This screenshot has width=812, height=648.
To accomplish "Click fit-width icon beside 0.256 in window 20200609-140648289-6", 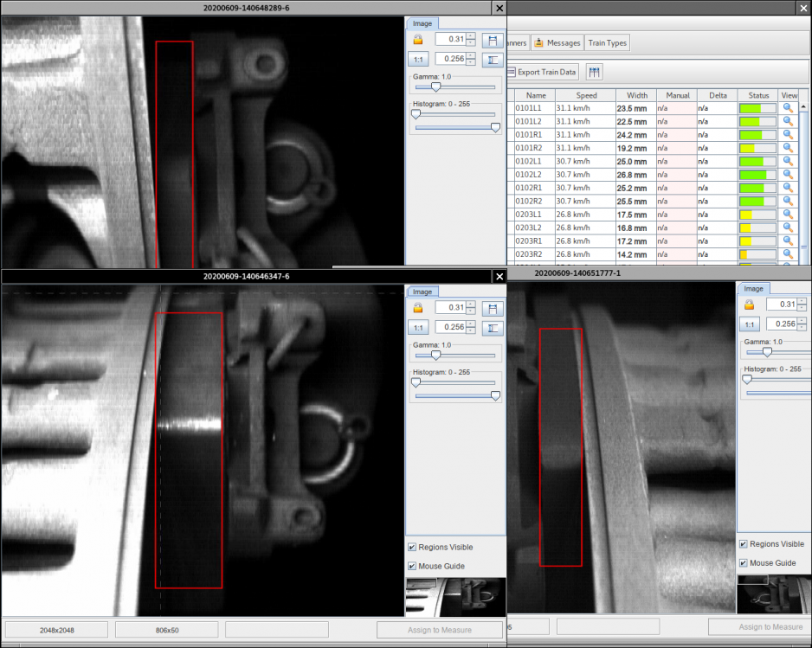I will 493,60.
